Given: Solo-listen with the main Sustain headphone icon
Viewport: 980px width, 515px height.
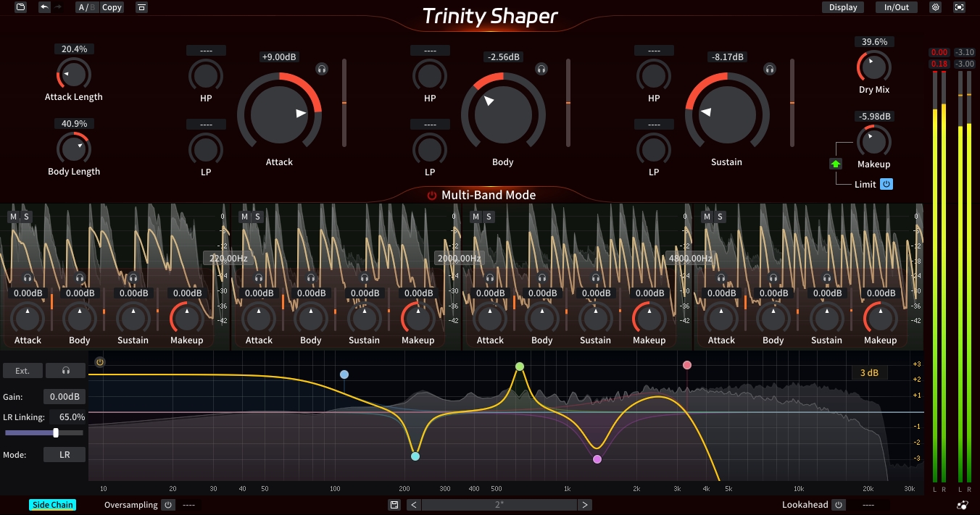Looking at the screenshot, I should [770, 69].
